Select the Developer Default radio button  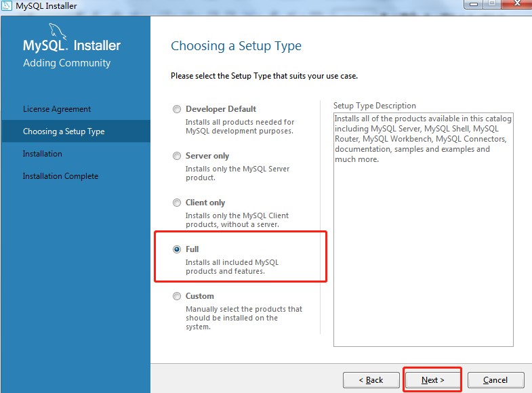pyautogui.click(x=177, y=109)
